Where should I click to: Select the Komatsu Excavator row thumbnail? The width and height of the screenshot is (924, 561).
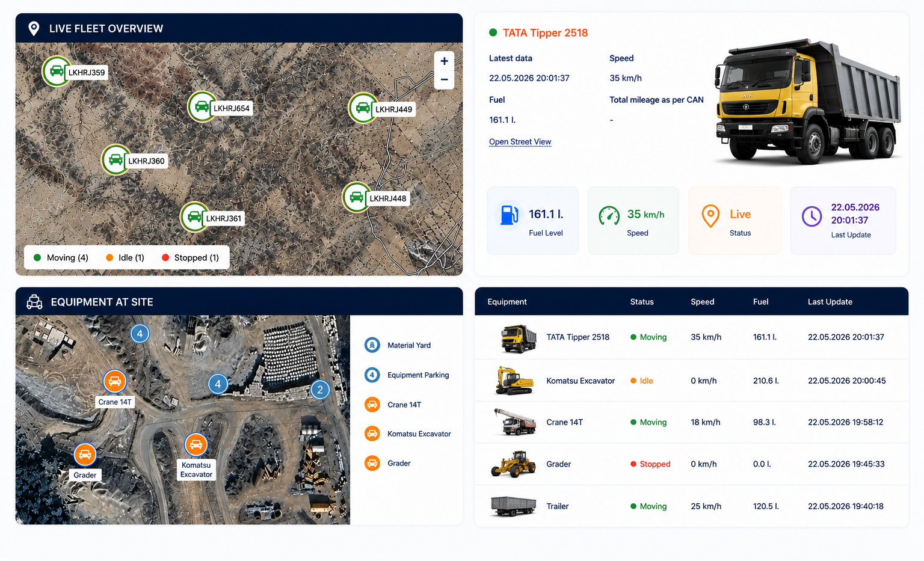(x=514, y=381)
